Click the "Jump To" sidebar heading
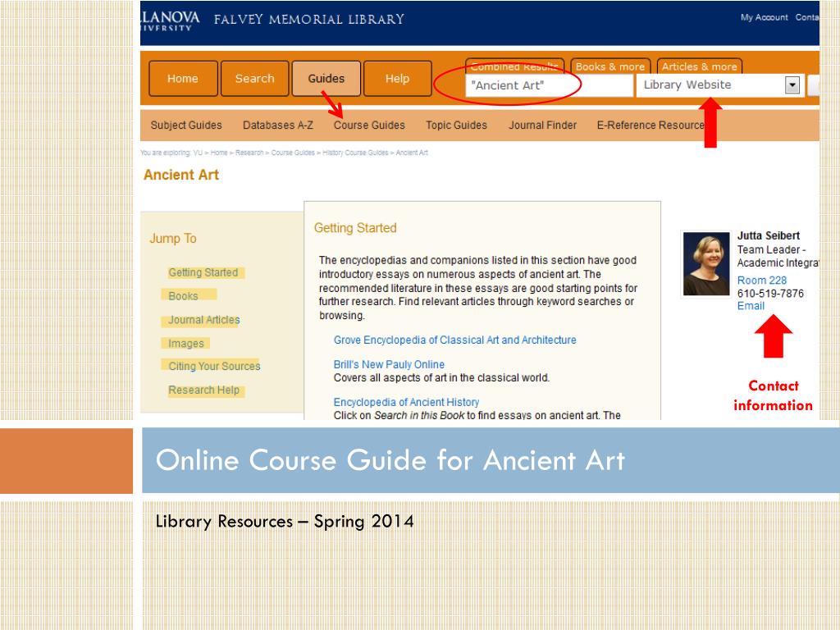This screenshot has width=840, height=630. [172, 239]
